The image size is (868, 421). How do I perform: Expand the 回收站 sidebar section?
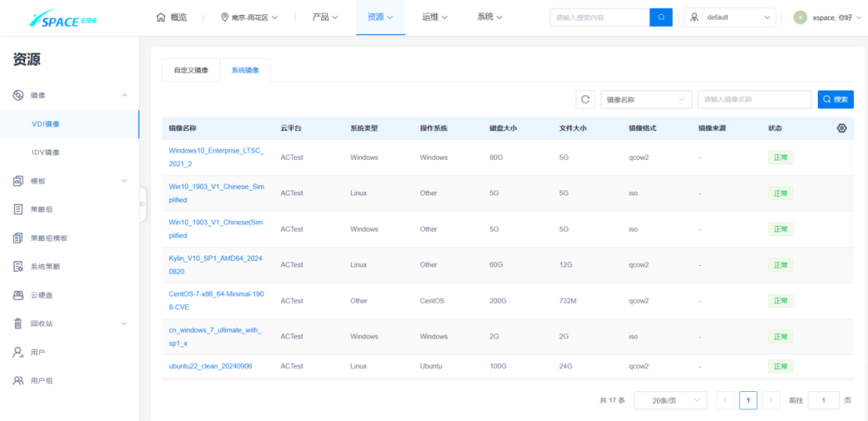click(124, 324)
